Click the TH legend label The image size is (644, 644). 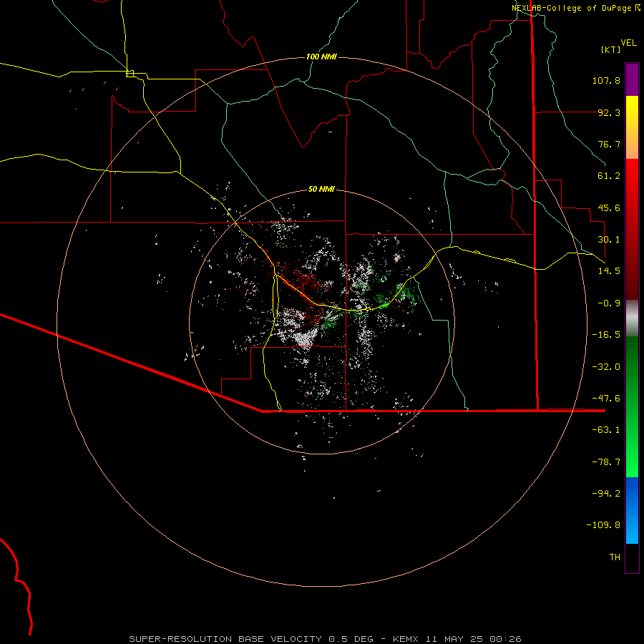[x=615, y=557]
